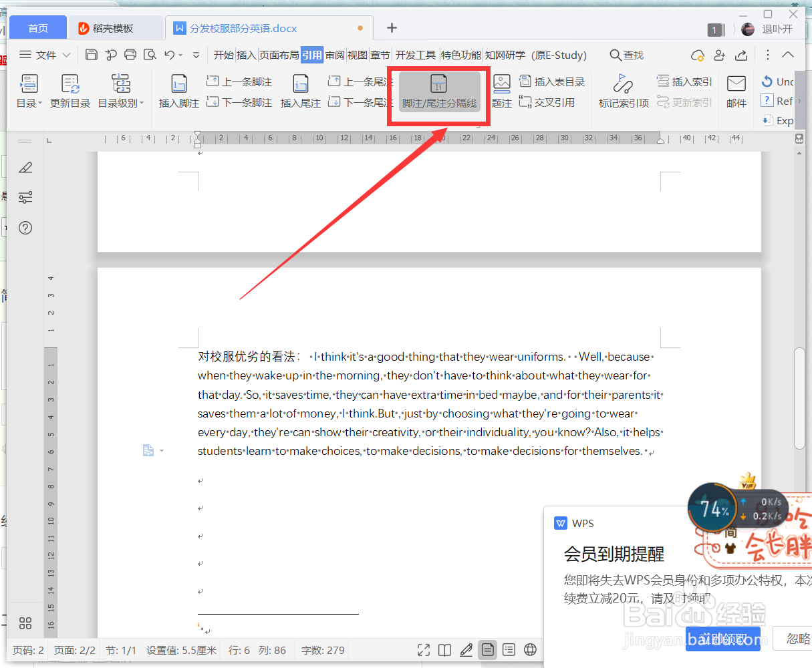Click the print icon in quick toolbar
Image resolution: width=812 pixels, height=668 pixels.
coord(131,55)
